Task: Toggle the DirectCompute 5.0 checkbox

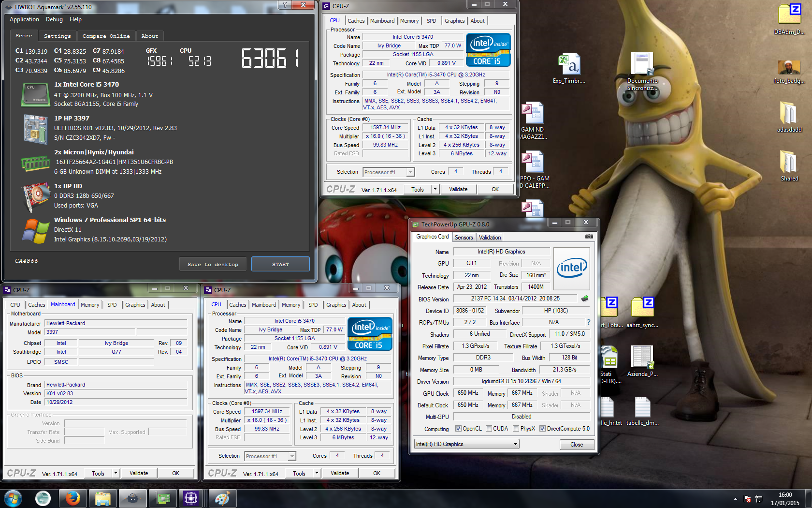Action: (x=542, y=429)
